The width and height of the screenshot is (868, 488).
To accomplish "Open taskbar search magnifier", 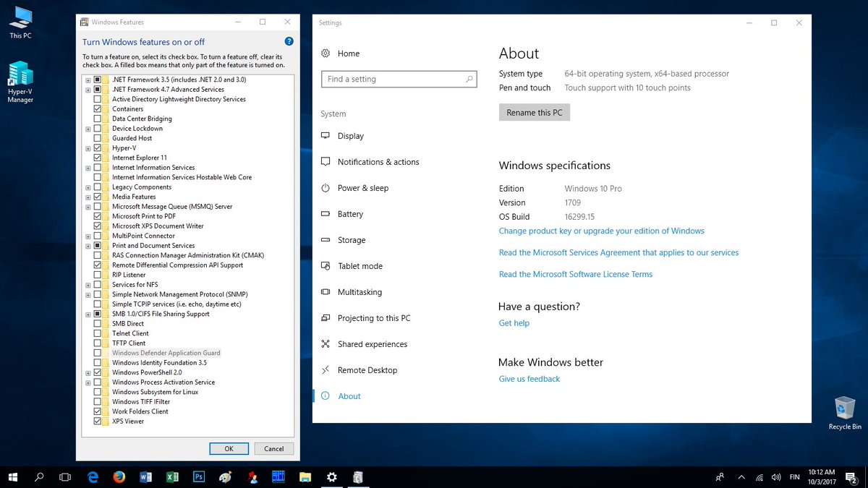I will tap(39, 477).
